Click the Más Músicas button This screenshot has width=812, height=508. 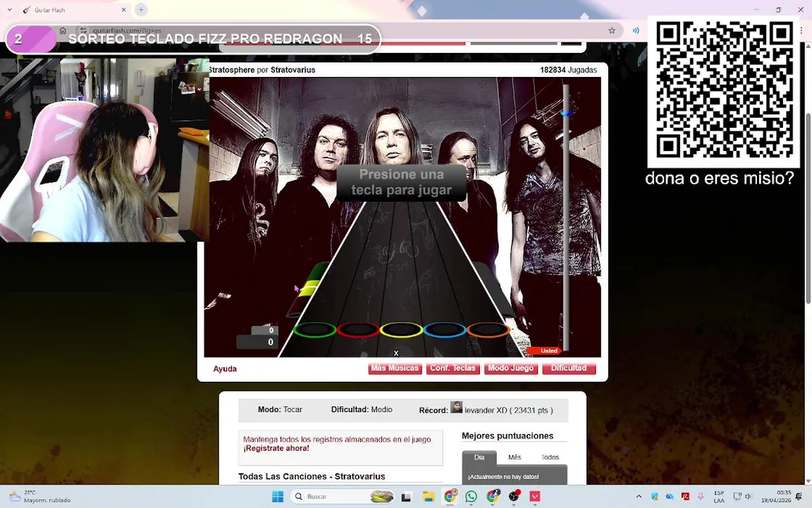pos(395,368)
